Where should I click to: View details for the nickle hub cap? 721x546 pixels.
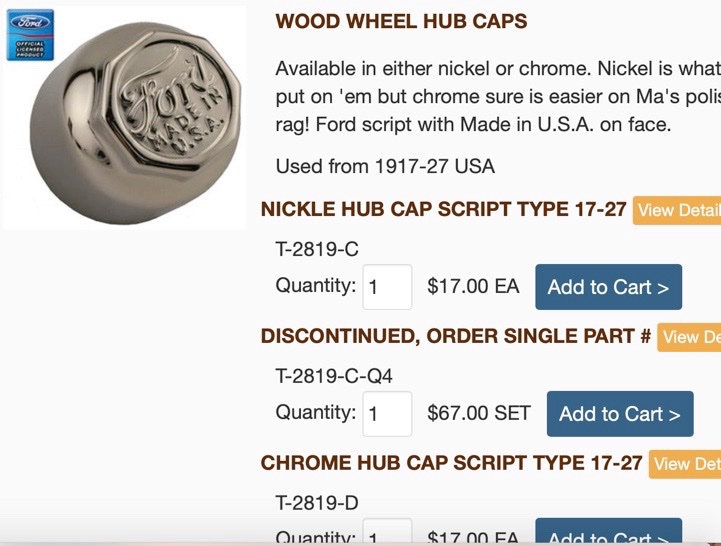(x=677, y=210)
